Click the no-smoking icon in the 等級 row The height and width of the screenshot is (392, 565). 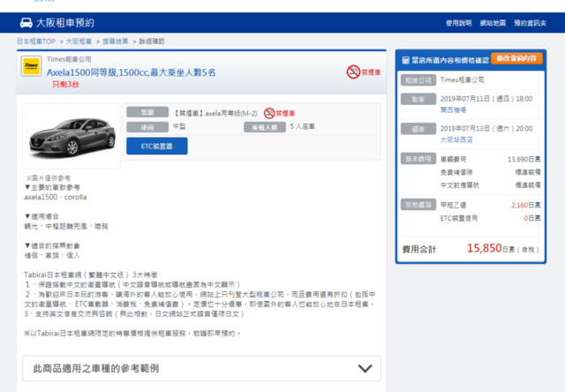(x=269, y=113)
